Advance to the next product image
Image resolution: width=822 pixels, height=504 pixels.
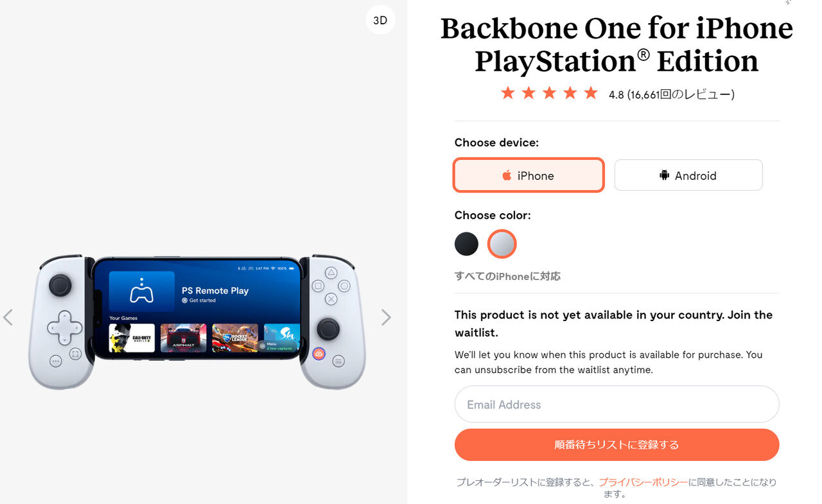coord(386,317)
